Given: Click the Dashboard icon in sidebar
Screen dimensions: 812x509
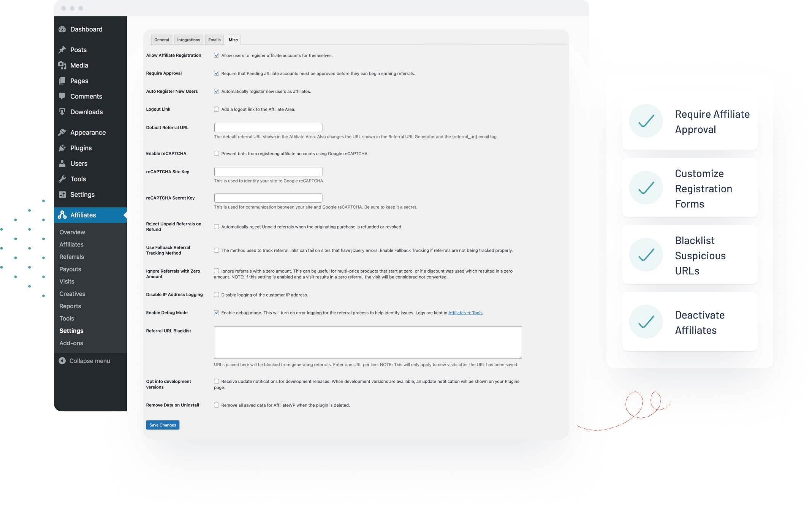Looking at the screenshot, I should point(63,29).
